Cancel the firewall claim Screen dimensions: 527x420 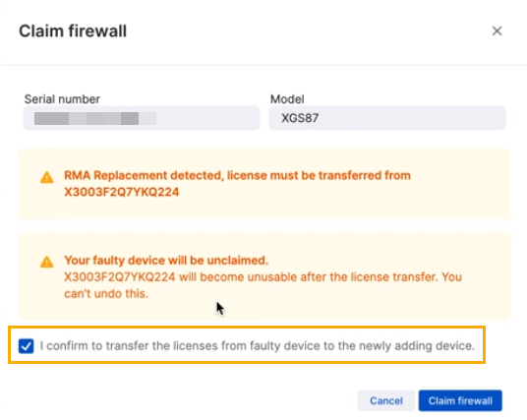386,400
